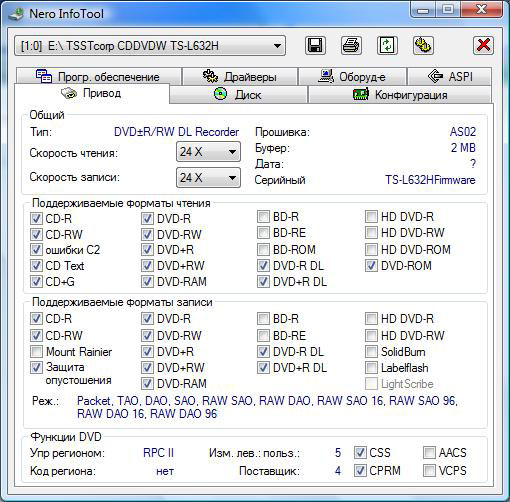This screenshot has width=510, height=502.
Task: Switch to ASPI tab
Action: [x=449, y=76]
